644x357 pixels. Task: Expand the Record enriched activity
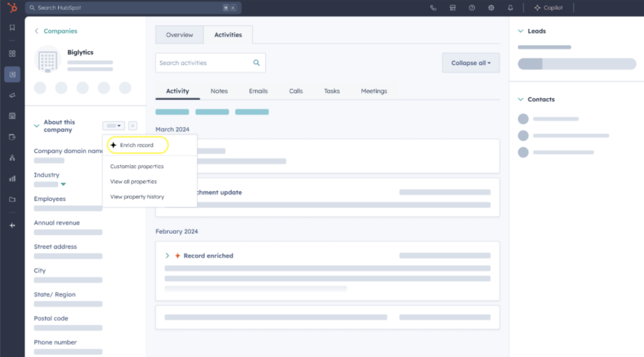(167, 256)
